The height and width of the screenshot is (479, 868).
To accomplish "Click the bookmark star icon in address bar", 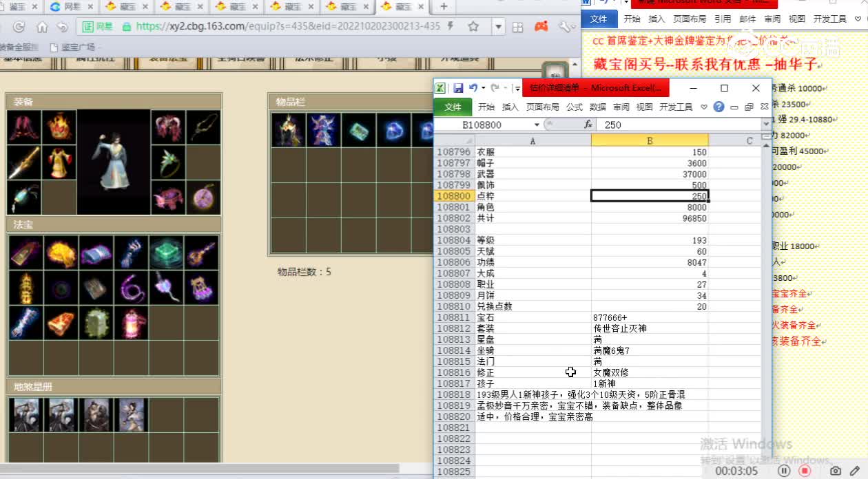I will (x=473, y=27).
